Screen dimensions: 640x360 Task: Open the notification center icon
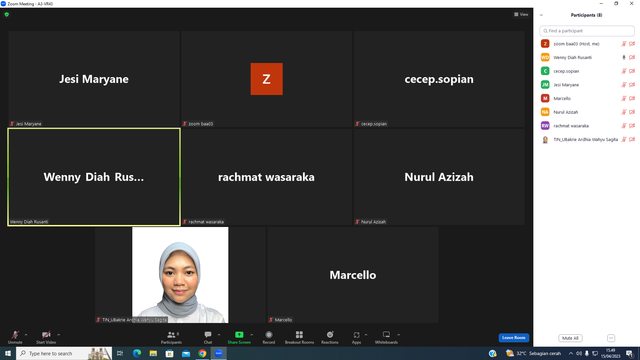(x=630, y=353)
